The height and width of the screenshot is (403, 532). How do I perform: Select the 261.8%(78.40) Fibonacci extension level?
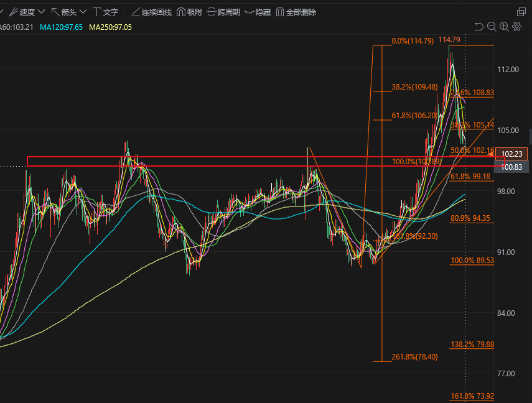[414, 356]
